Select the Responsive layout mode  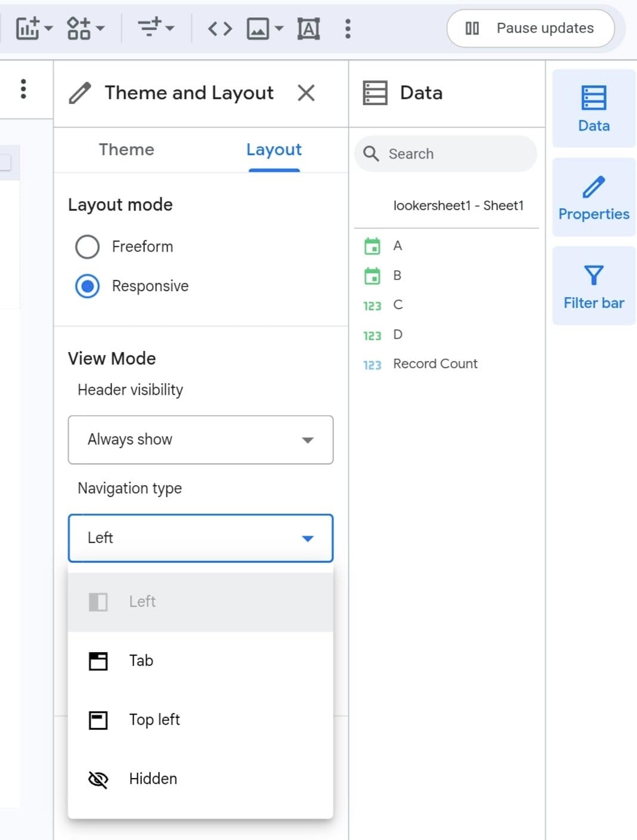tap(88, 286)
